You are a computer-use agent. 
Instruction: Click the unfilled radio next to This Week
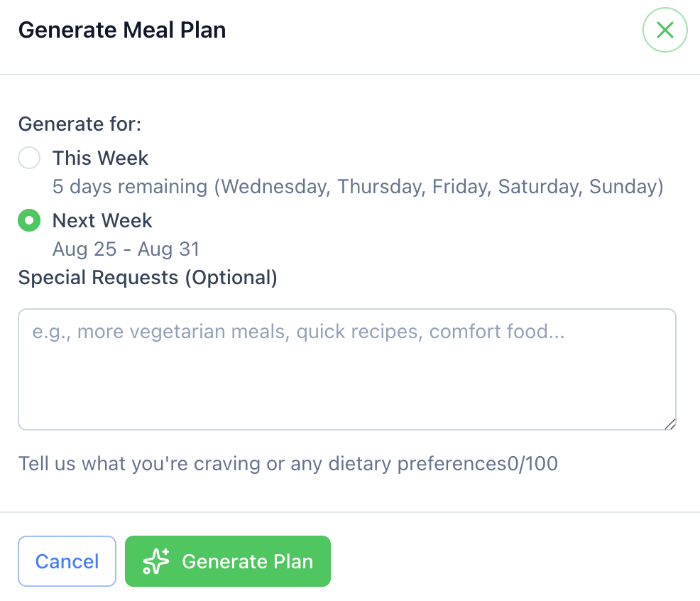point(29,158)
